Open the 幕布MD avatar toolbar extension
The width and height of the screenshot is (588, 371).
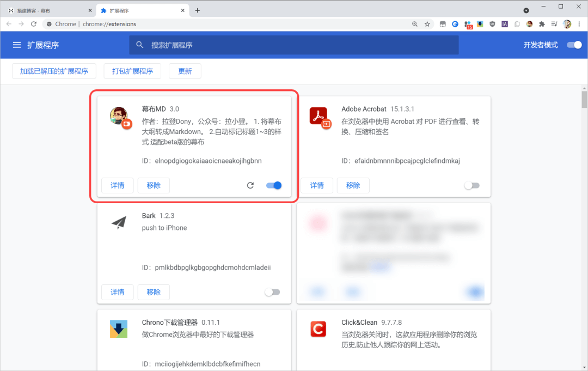coord(530,24)
